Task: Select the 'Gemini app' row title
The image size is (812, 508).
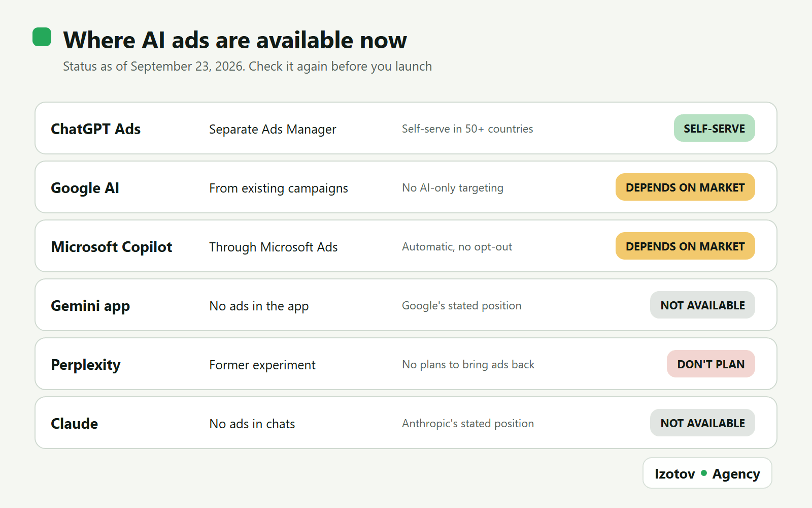Action: pyautogui.click(x=90, y=306)
